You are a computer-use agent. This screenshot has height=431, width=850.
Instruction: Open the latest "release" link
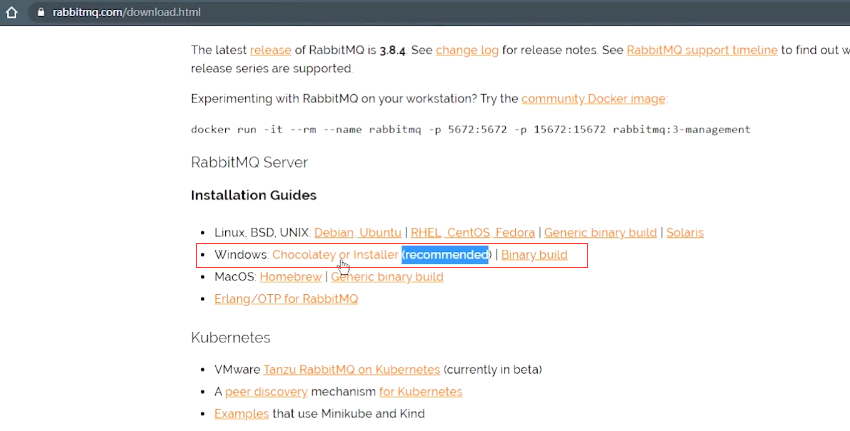pos(271,50)
